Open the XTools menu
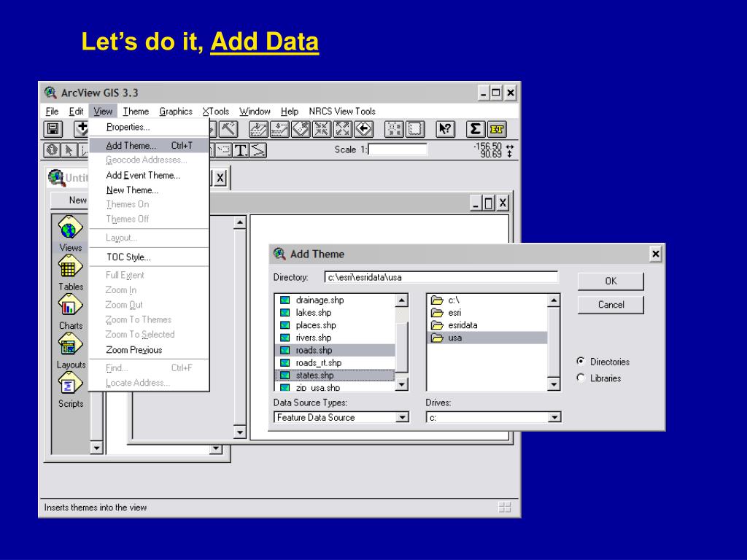This screenshot has height=560, width=747. (216, 111)
